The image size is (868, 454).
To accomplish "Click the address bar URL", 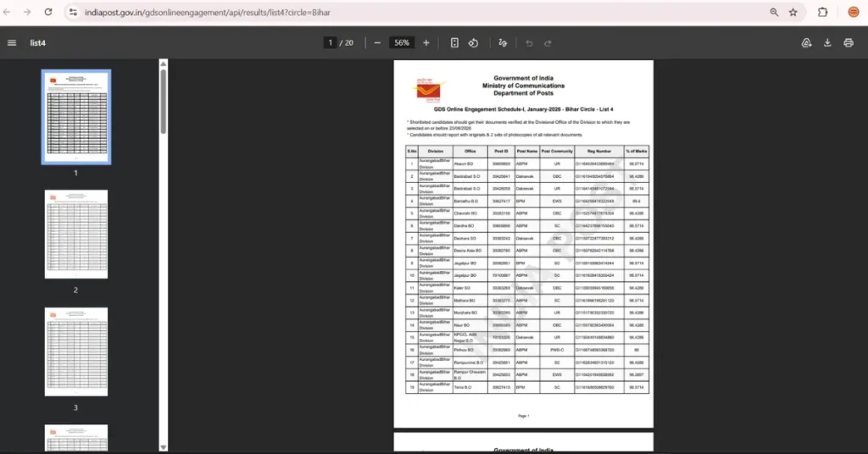I will (208, 12).
